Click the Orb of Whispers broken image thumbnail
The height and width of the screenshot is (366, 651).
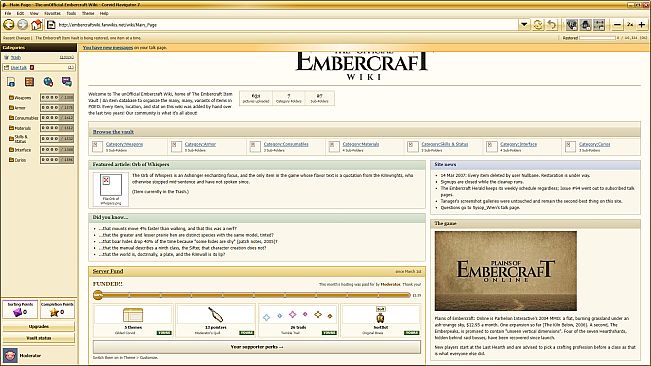[x=110, y=185]
